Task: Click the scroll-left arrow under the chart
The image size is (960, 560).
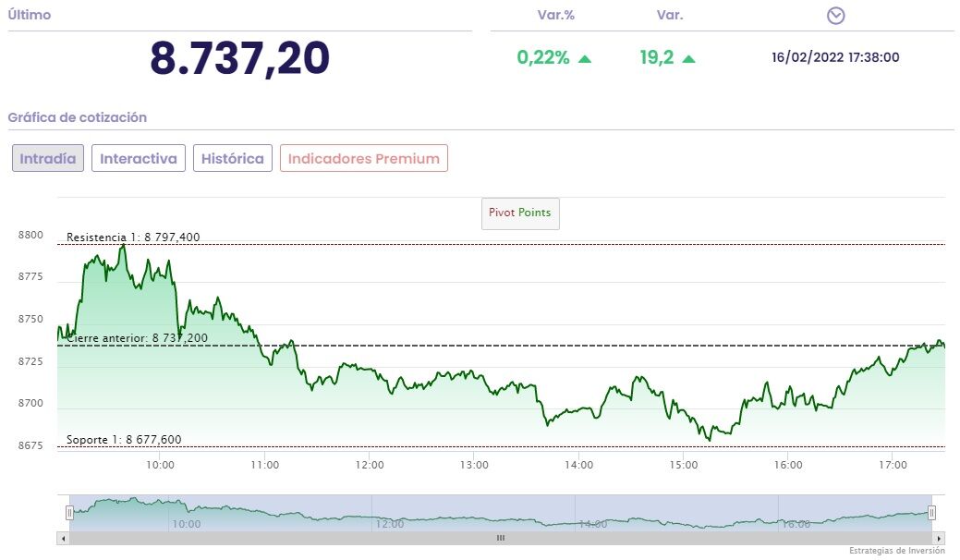Action: pyautogui.click(x=64, y=538)
